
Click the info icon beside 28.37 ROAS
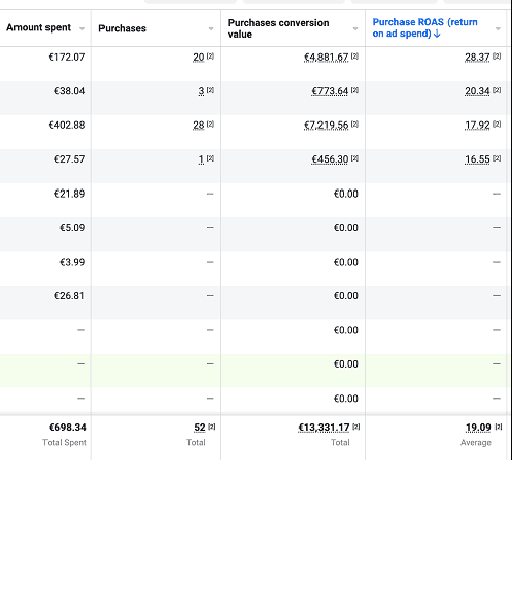pos(497,57)
